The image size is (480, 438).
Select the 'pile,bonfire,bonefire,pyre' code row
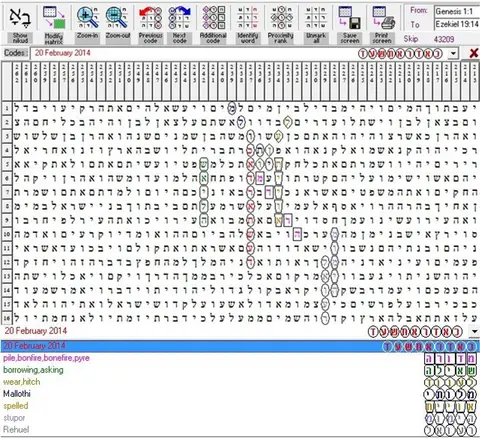240,358
